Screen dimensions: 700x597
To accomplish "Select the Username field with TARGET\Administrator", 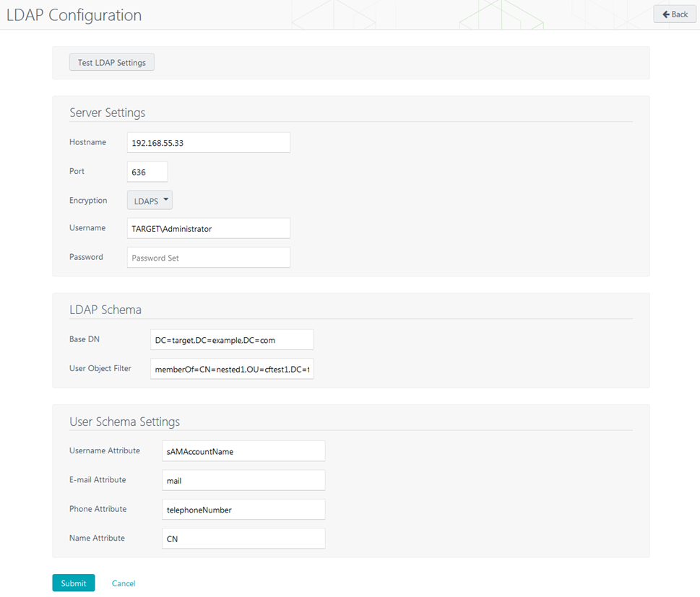I will 208,229.
